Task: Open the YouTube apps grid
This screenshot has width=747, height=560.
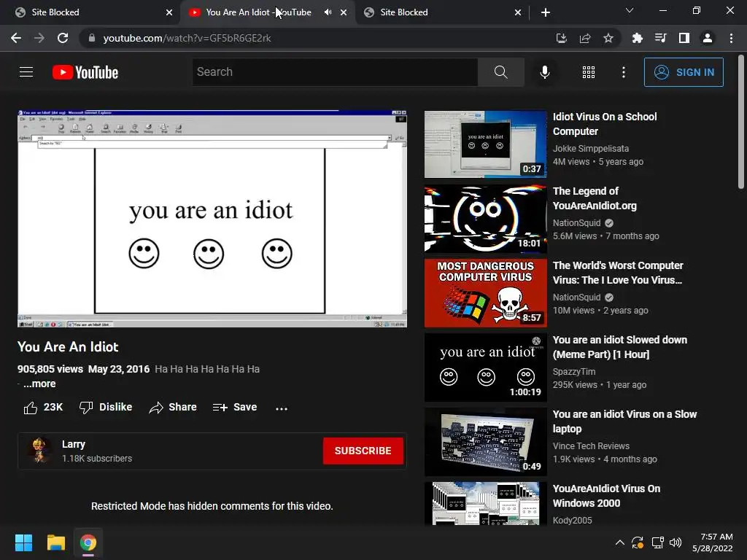Action: (x=589, y=72)
